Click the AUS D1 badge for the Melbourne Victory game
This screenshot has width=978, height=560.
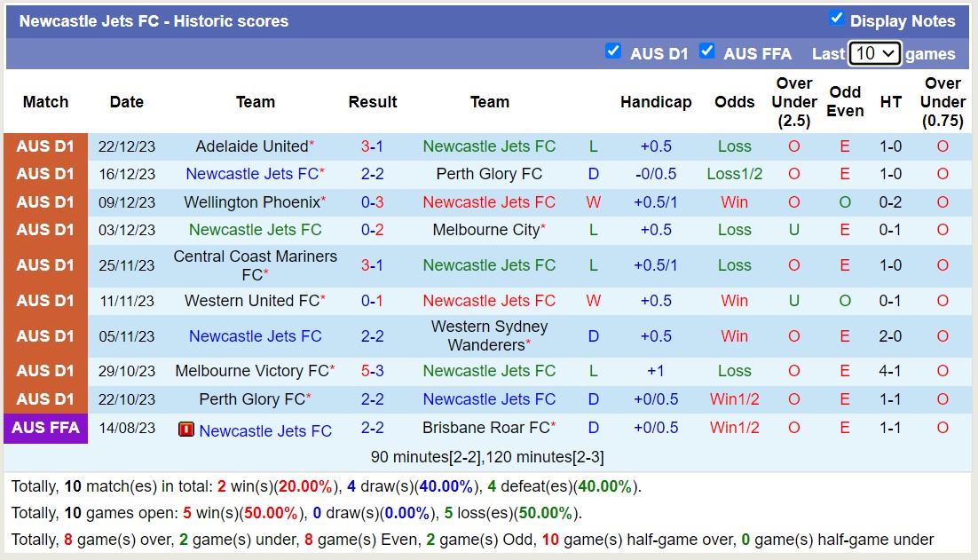pyautogui.click(x=45, y=371)
